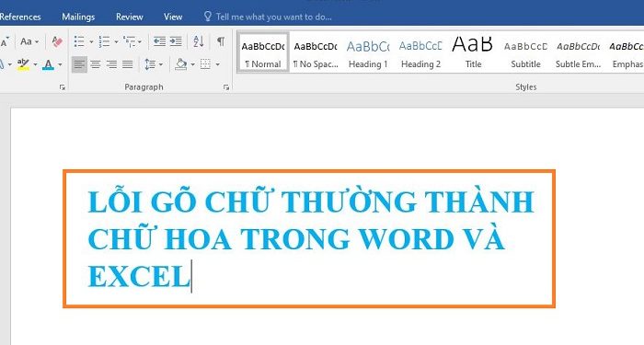Open the Font Color dropdown arrow
Screen dimensions: 644x345
coord(60,64)
